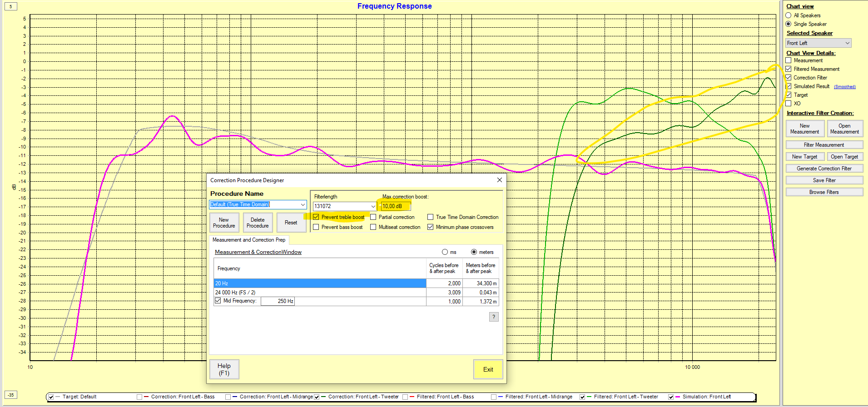Disable the Prevent treble boost checkbox

pos(316,217)
